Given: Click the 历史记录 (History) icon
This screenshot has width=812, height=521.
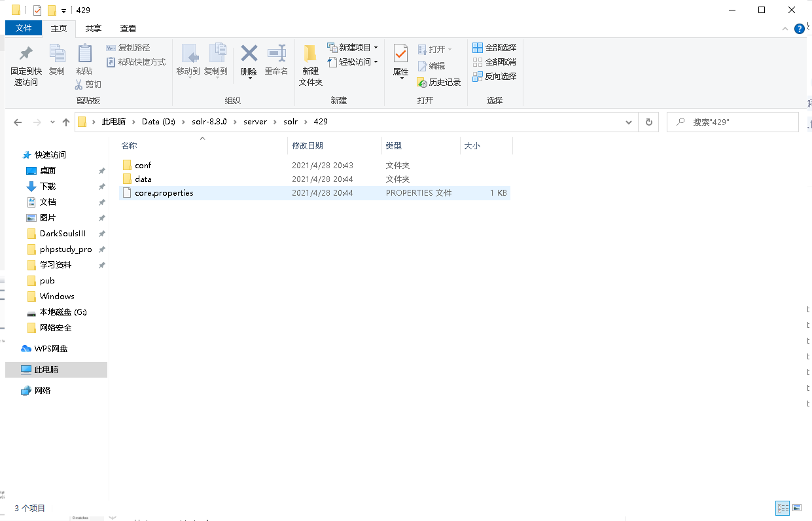Looking at the screenshot, I should 440,82.
